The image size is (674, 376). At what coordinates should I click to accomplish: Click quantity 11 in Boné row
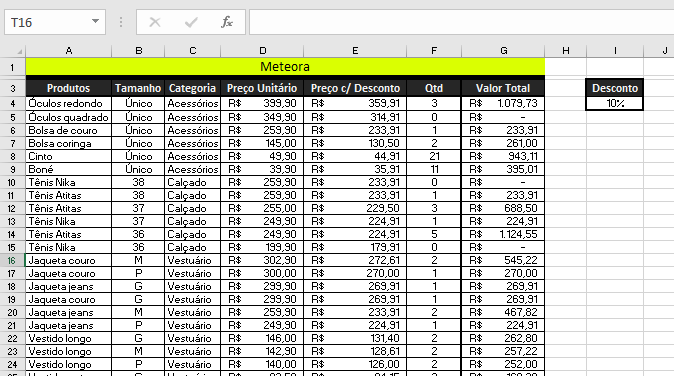[434, 169]
